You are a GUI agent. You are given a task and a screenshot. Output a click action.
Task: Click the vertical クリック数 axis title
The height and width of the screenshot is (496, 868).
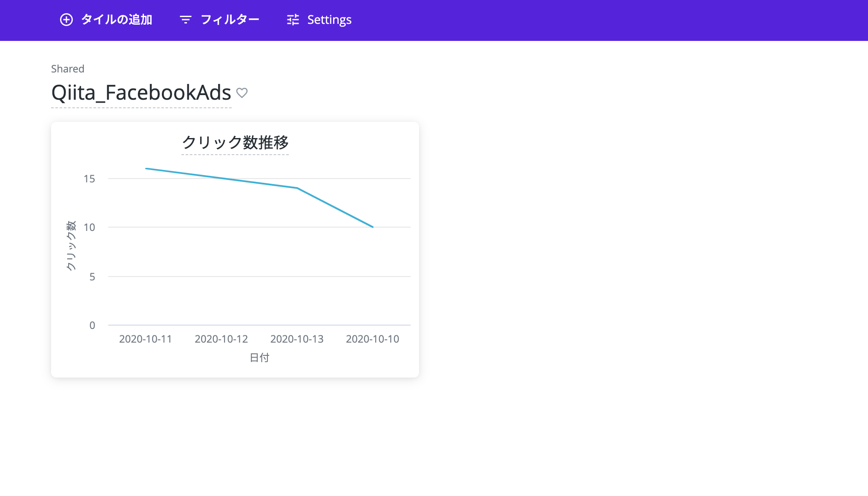[x=71, y=246]
